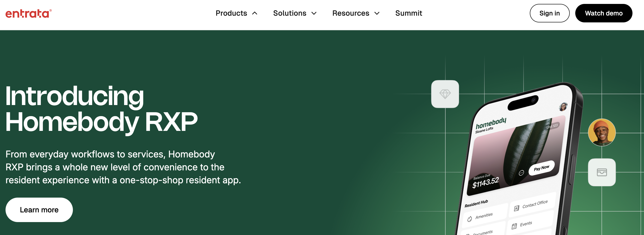Click the wallet card icon tile
This screenshot has width=644, height=235.
[602, 172]
